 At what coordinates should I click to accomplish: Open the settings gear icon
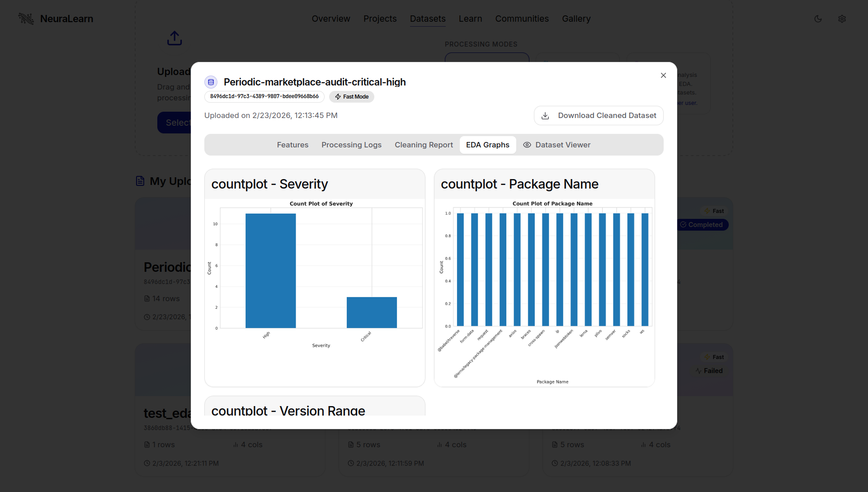click(842, 19)
